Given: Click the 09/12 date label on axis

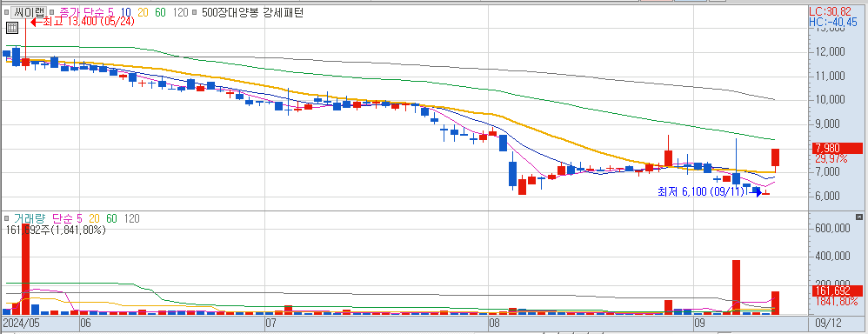Looking at the screenshot, I should (x=829, y=322).
